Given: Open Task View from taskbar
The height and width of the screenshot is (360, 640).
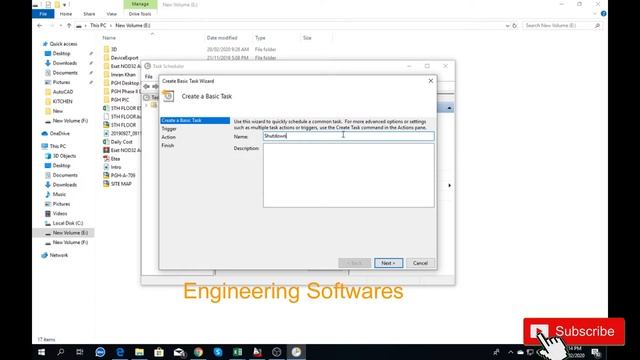Looking at the screenshot, I should (x=80, y=352).
